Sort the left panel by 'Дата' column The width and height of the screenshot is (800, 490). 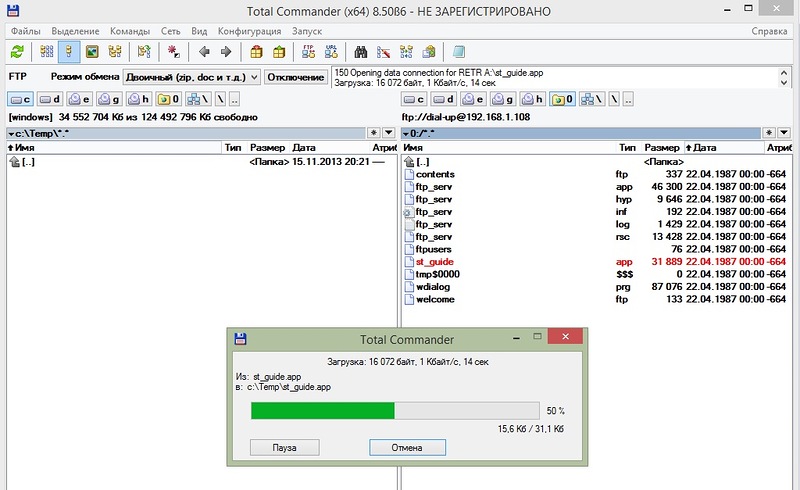point(330,148)
